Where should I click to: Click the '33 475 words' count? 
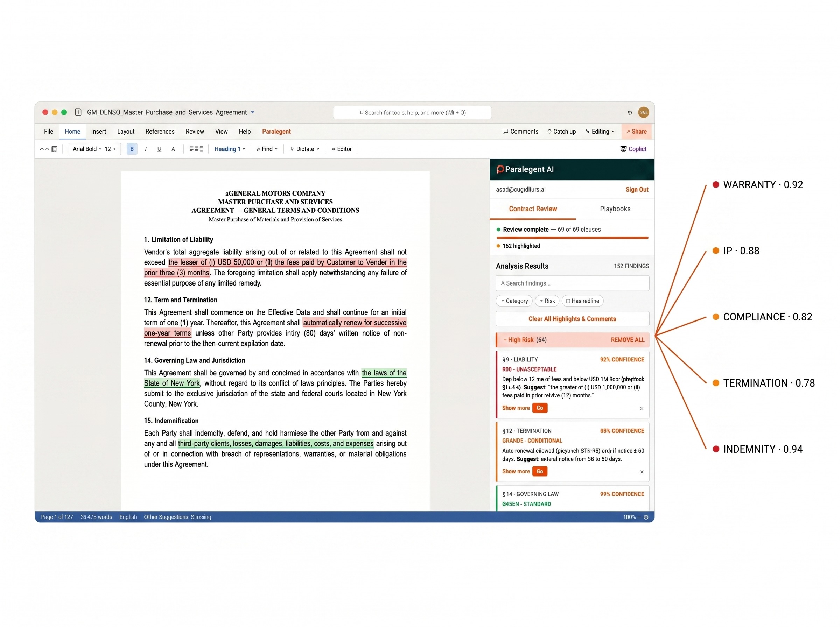[96, 517]
